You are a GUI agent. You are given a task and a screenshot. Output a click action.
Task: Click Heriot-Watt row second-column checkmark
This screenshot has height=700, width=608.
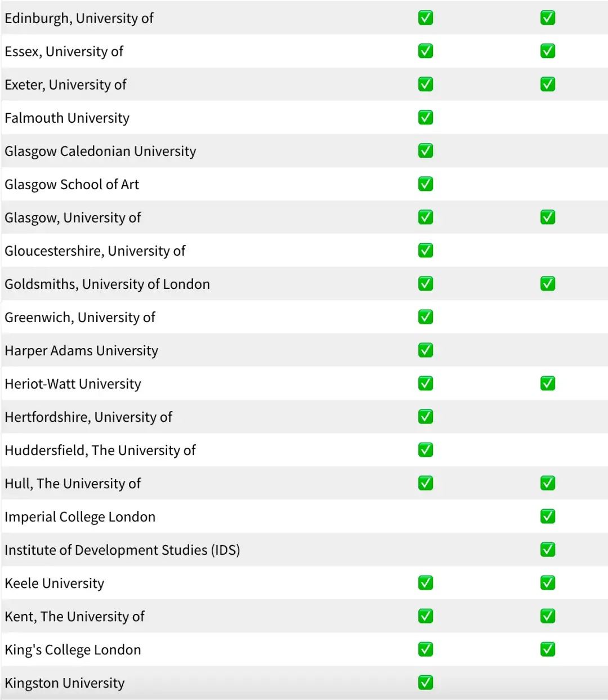click(548, 384)
